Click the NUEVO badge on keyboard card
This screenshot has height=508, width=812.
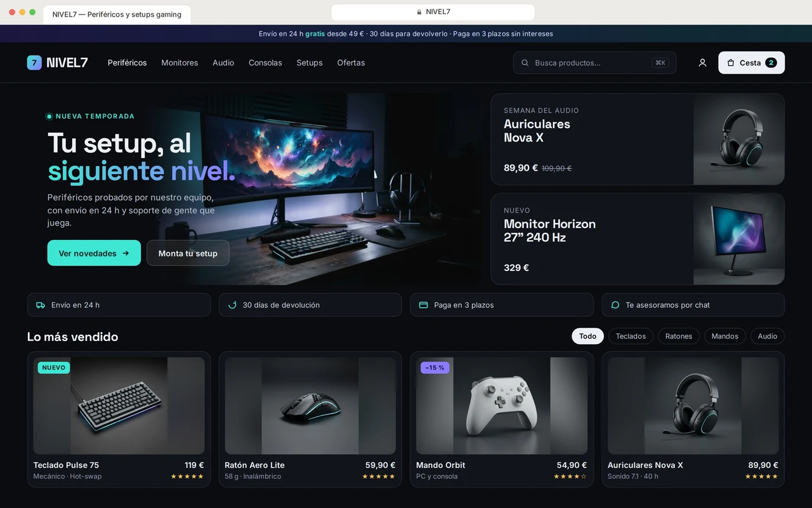tap(54, 368)
